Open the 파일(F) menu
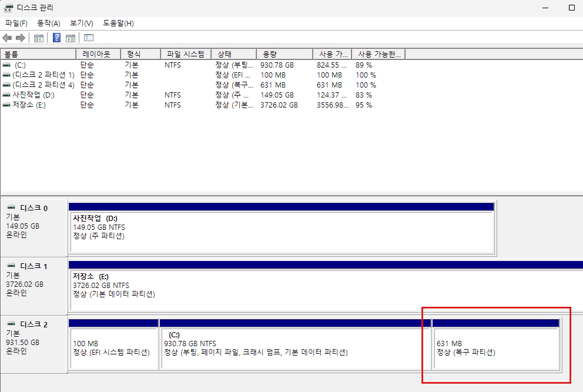 [x=16, y=24]
